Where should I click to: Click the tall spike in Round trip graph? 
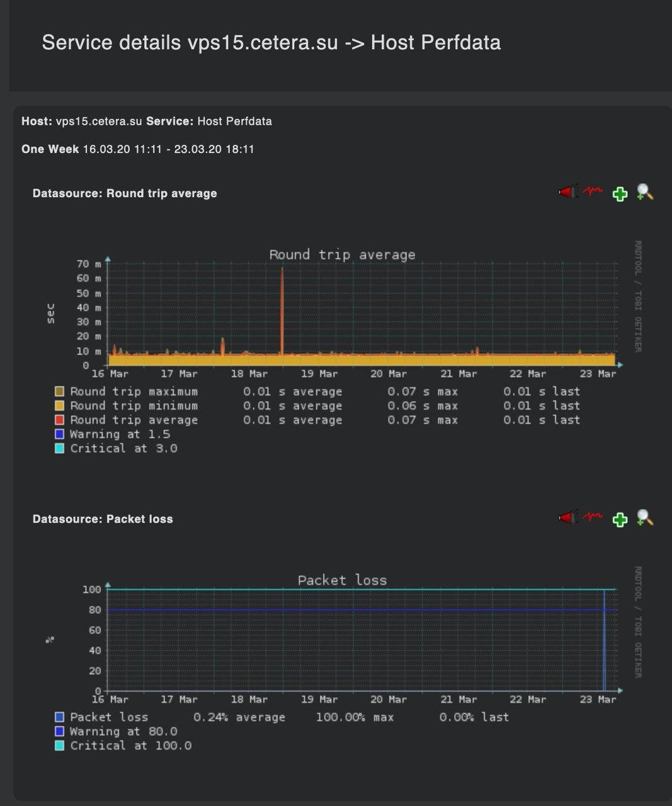tap(282, 309)
